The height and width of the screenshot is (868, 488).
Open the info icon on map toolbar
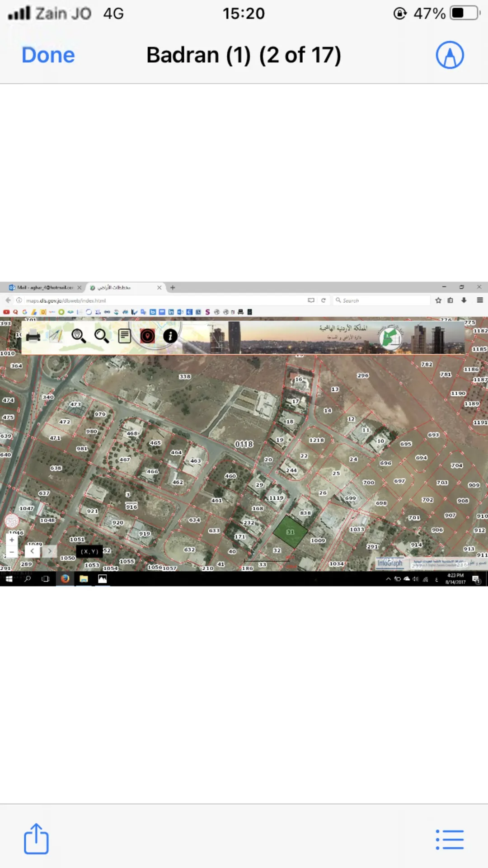click(170, 336)
